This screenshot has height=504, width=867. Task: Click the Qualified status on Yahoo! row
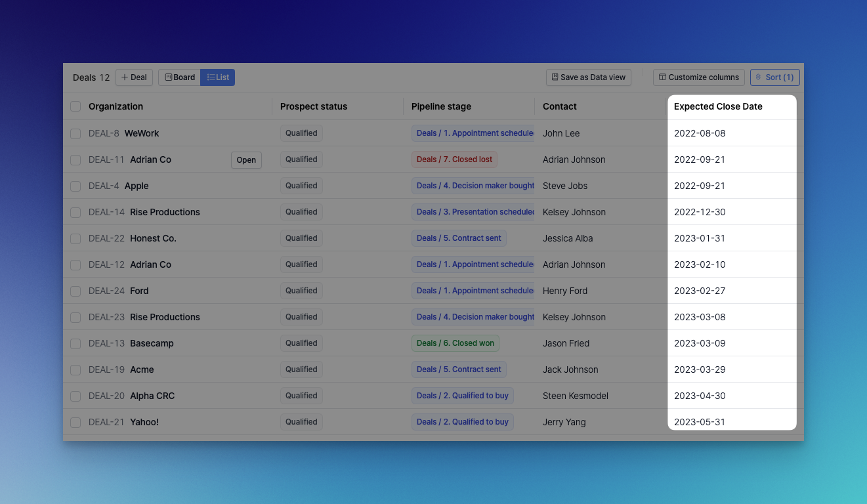[301, 422]
